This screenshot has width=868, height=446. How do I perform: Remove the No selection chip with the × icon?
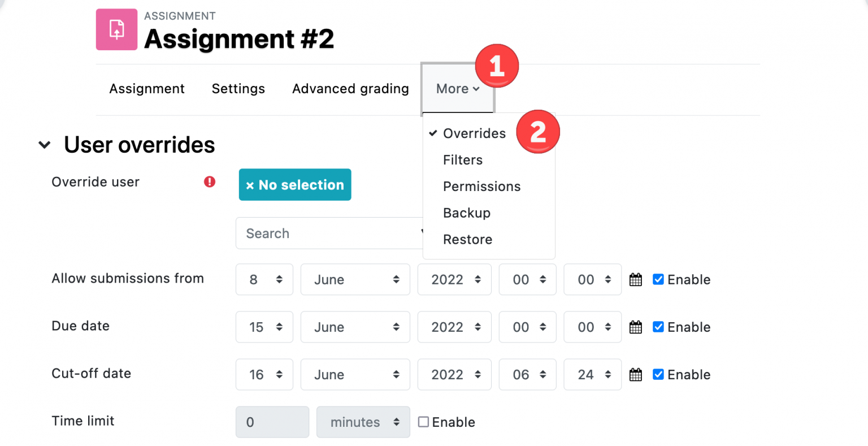[x=250, y=185]
